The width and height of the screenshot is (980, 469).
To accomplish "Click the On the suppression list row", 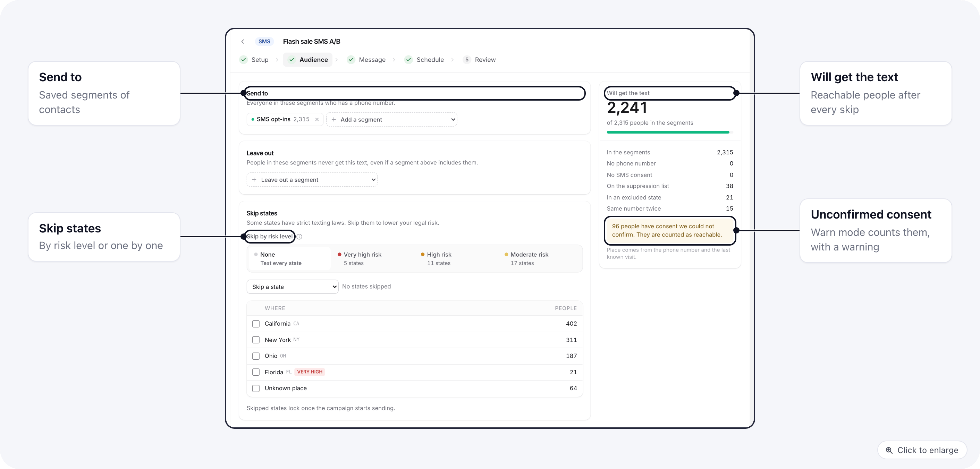I will (x=670, y=186).
